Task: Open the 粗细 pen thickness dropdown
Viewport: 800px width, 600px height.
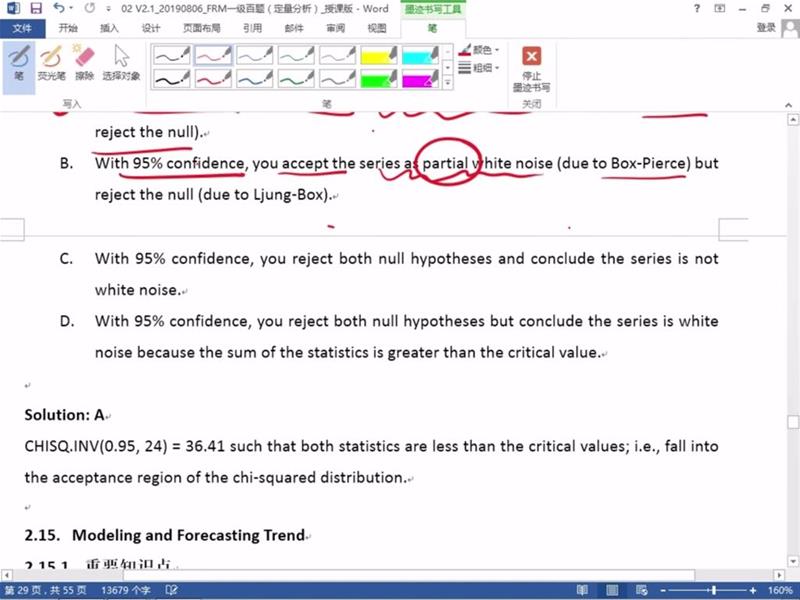Action: click(481, 68)
